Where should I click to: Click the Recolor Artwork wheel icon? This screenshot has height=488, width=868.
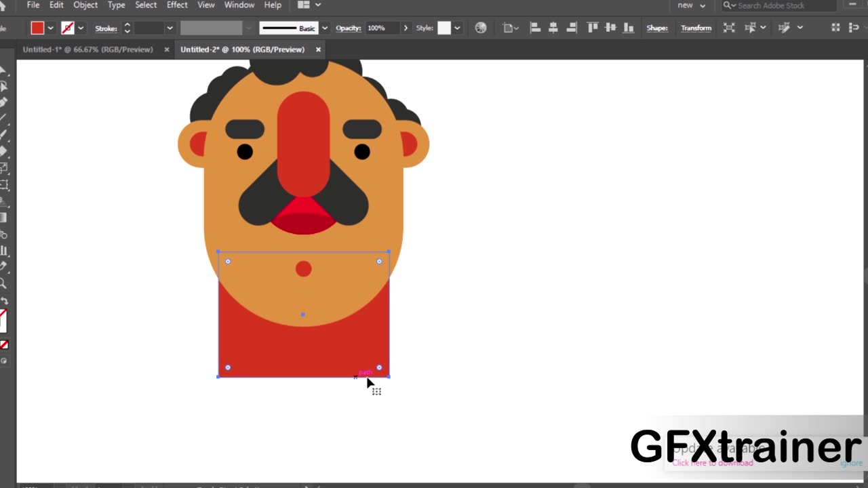pyautogui.click(x=481, y=28)
